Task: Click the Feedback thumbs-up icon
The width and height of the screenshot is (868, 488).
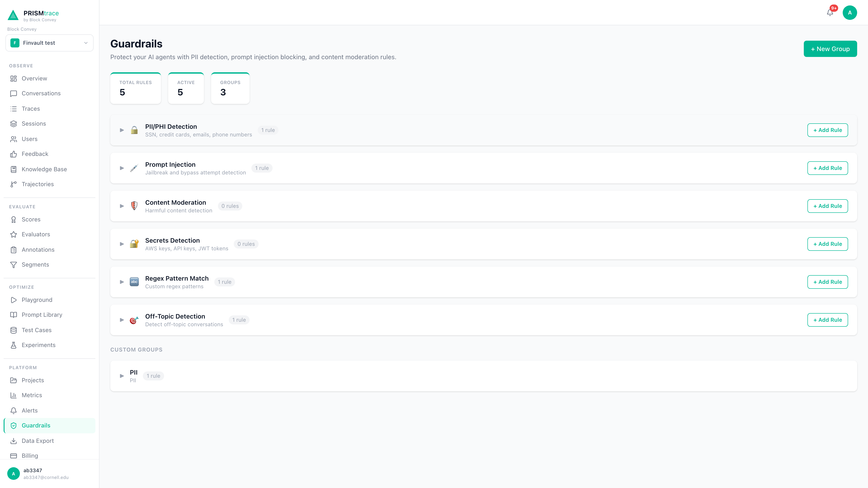Action: pyautogui.click(x=14, y=154)
